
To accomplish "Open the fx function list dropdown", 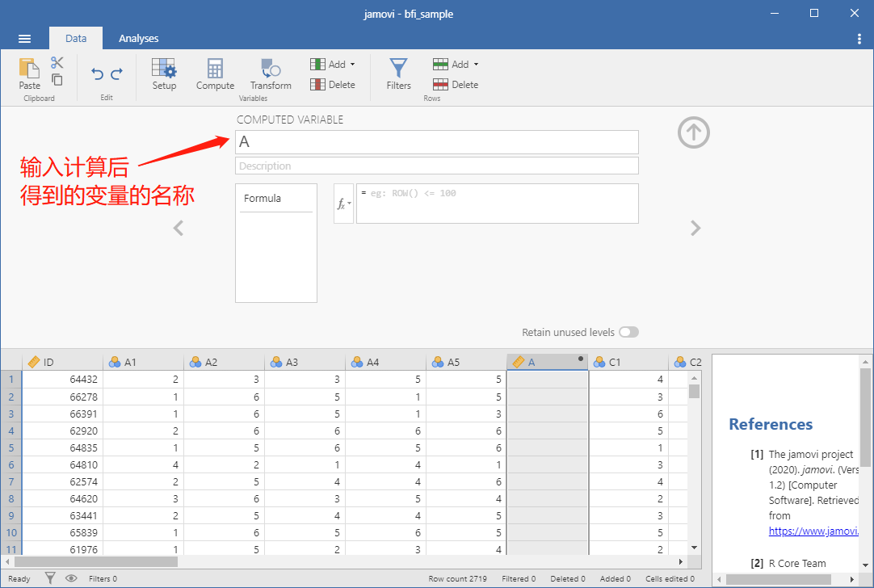I will [x=343, y=204].
